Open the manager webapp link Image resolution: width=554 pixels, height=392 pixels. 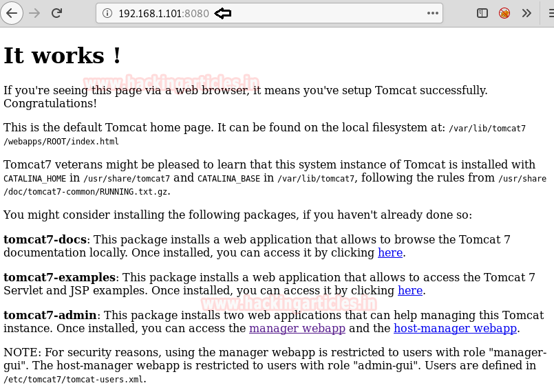(x=297, y=329)
